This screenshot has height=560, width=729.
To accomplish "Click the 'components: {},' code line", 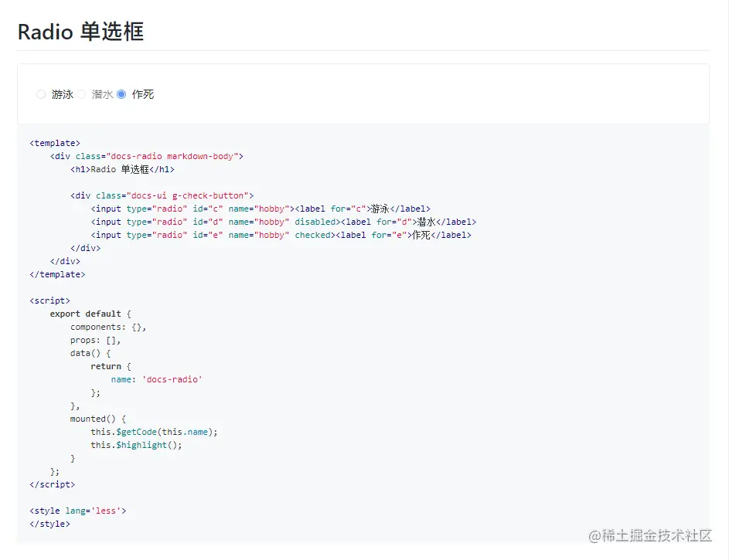I will click(x=108, y=327).
